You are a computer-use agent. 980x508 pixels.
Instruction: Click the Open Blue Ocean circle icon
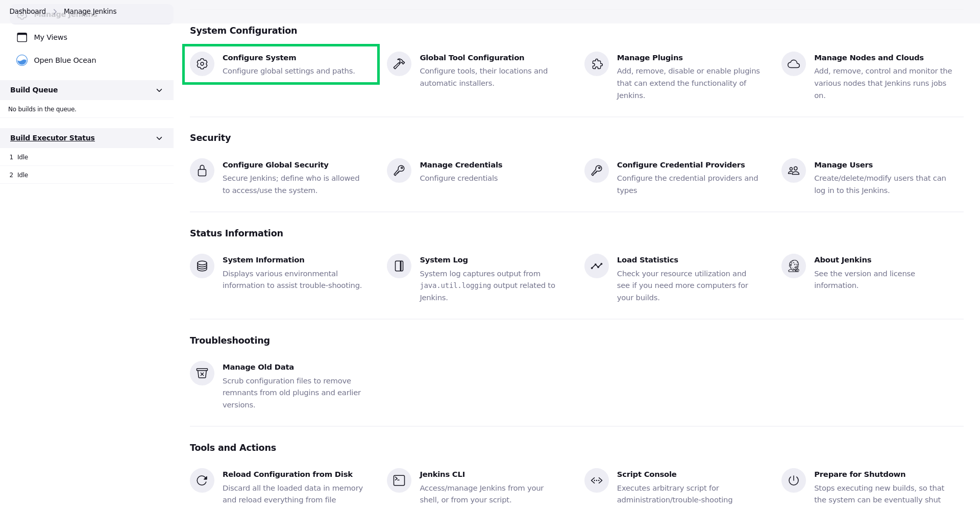tap(22, 60)
